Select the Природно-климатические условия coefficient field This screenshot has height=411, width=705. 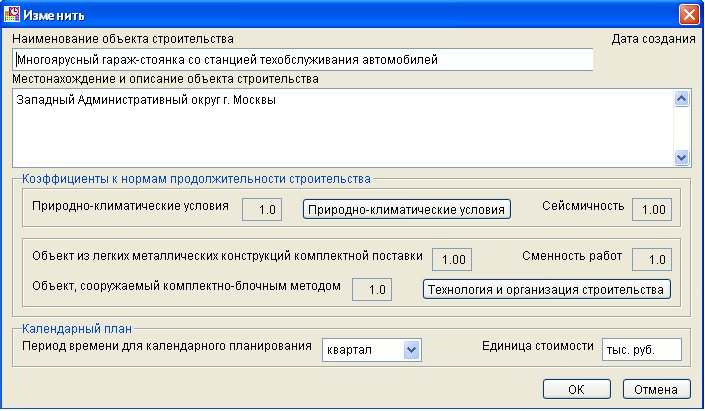(262, 210)
